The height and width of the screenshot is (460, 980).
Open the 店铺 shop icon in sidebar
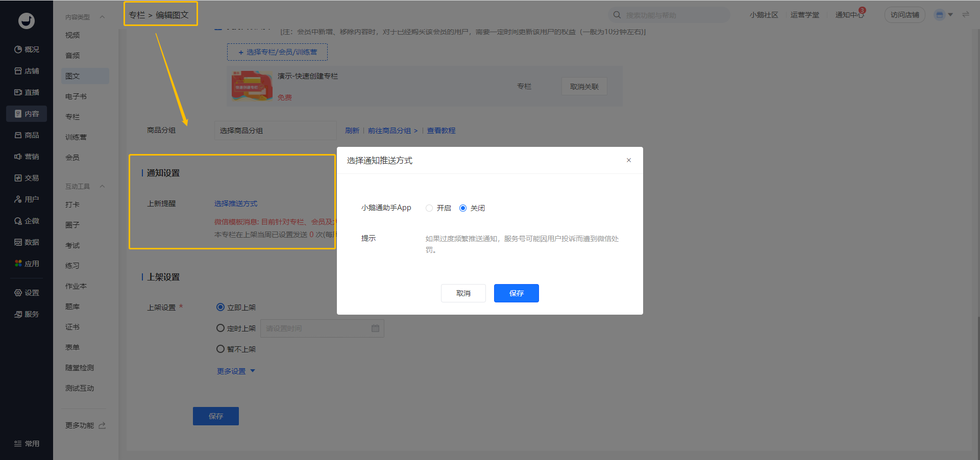[x=18, y=71]
